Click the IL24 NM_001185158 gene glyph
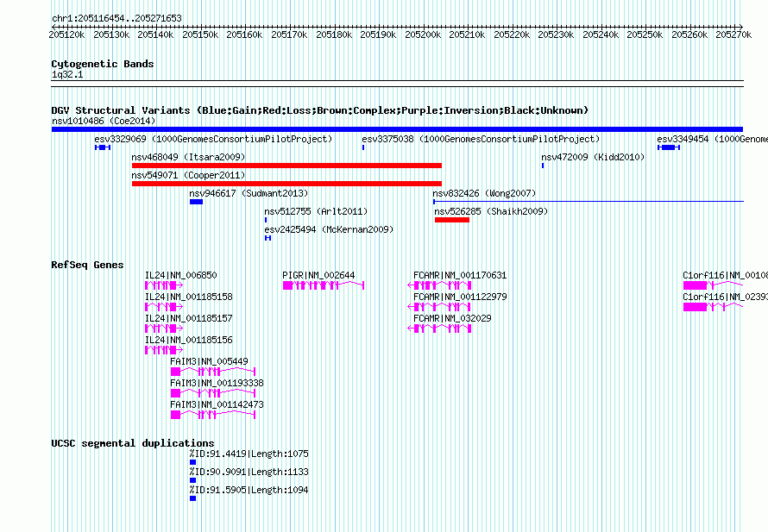Image resolution: width=768 pixels, height=532 pixels. (x=164, y=307)
